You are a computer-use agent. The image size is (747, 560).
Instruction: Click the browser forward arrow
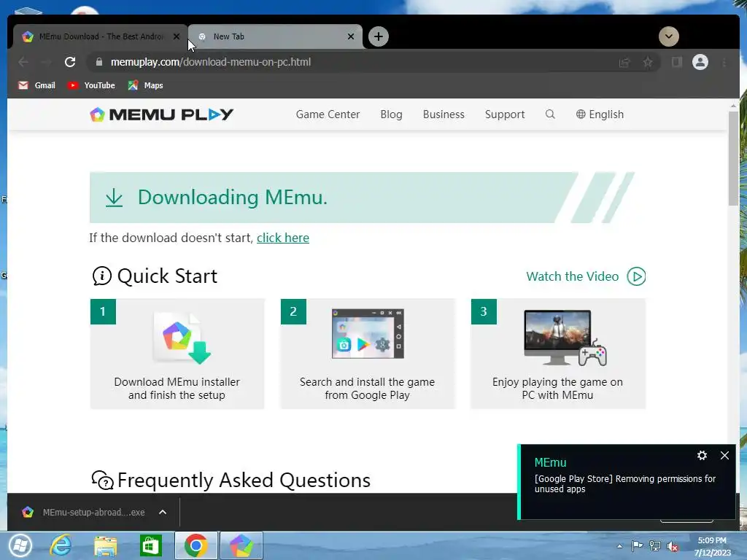click(46, 62)
